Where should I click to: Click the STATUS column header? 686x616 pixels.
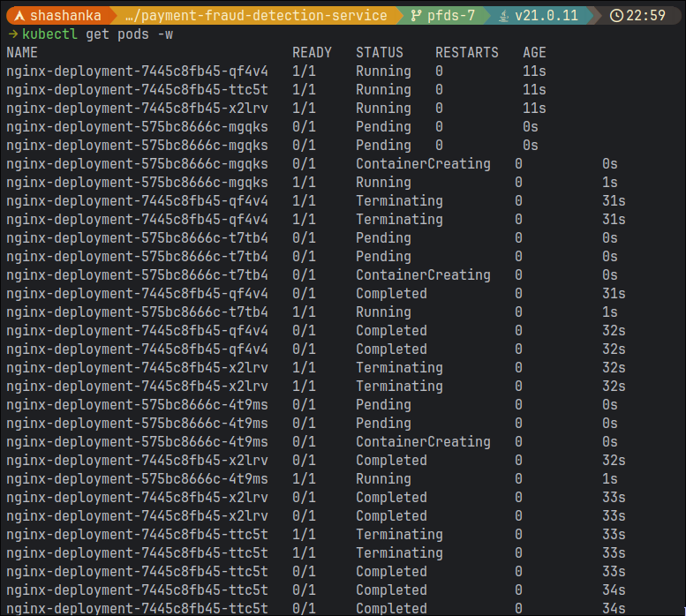(380, 53)
